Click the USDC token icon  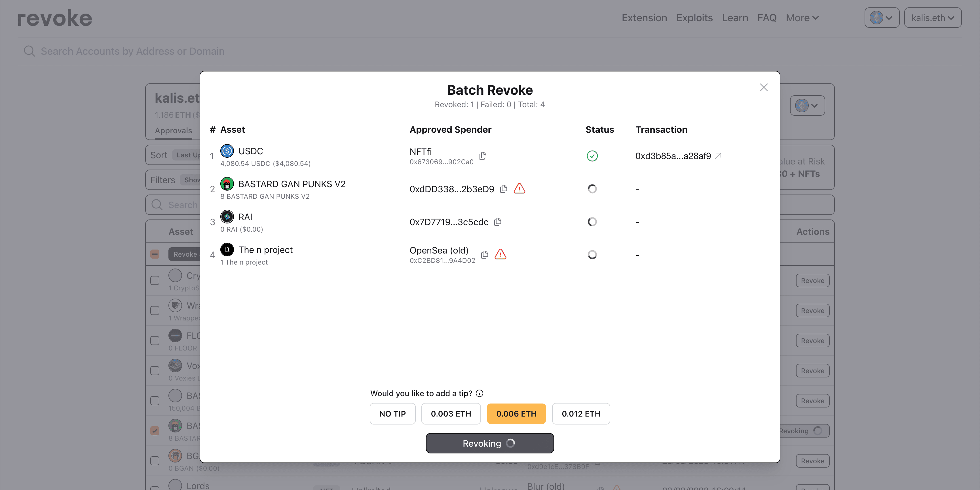point(227,151)
